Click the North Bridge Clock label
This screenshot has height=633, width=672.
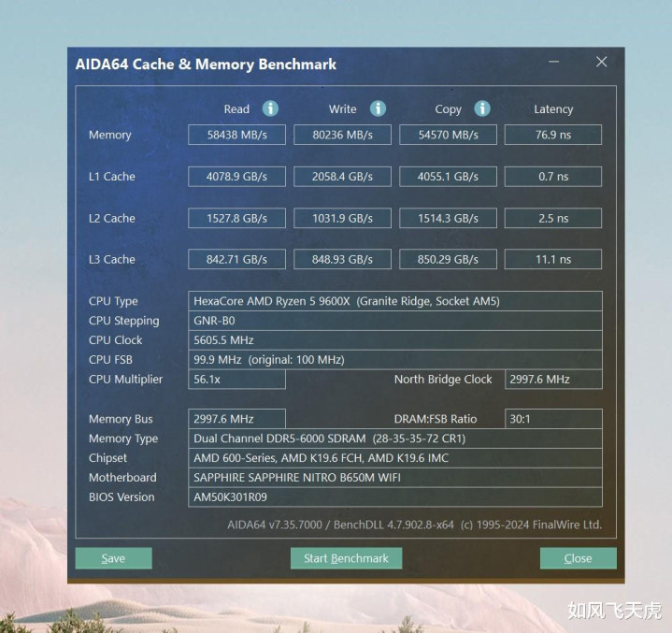click(x=443, y=379)
